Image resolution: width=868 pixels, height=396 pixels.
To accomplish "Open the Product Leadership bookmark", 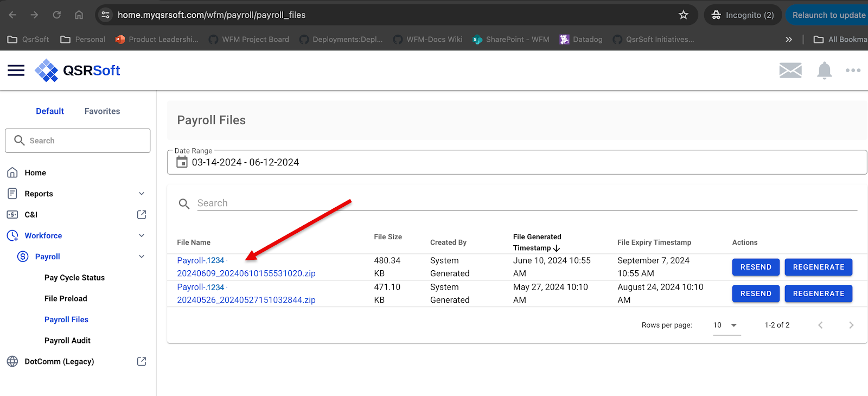I will click(157, 40).
